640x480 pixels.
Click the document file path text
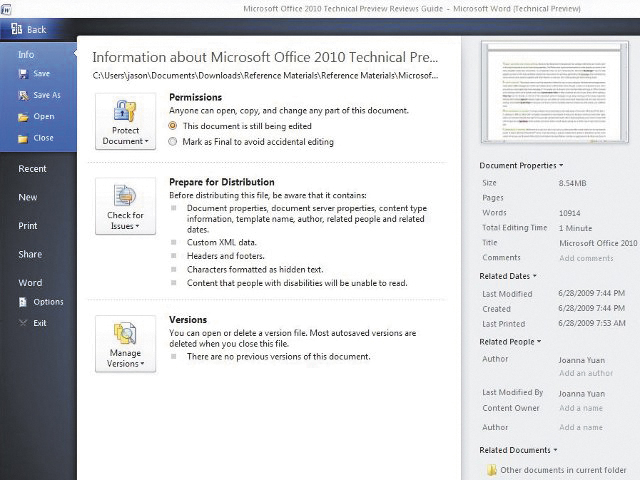(265, 76)
